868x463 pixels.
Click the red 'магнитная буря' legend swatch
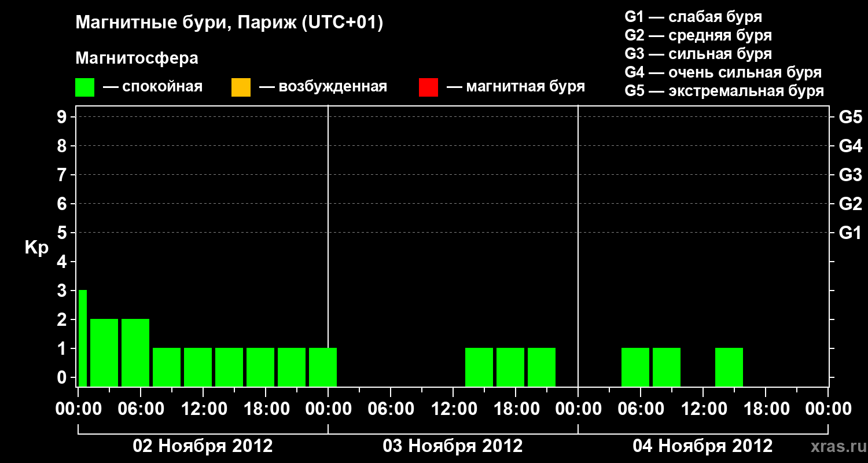pos(428,87)
